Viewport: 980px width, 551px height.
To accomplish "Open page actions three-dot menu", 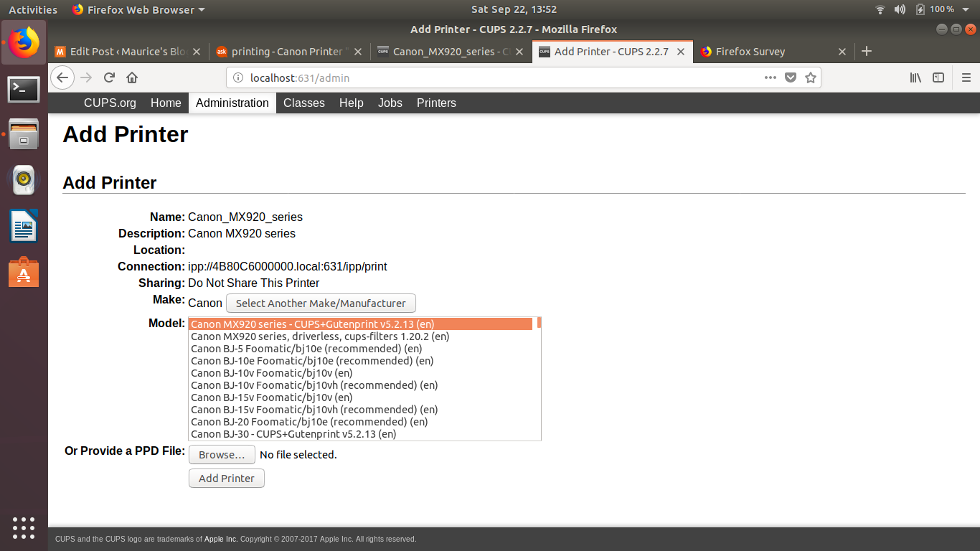I will (x=770, y=77).
